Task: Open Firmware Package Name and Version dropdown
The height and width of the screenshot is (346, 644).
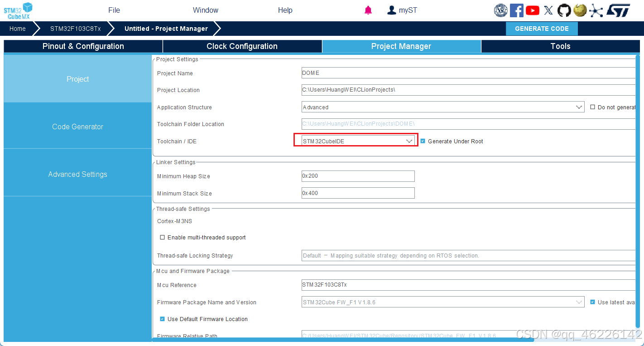Action: (443, 302)
